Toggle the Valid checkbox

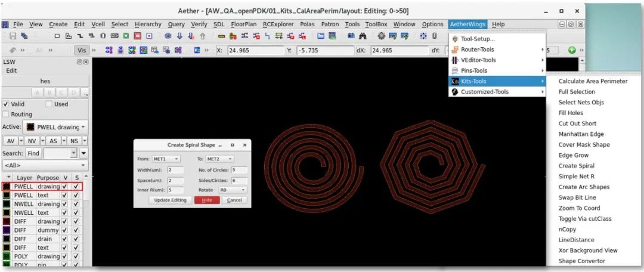pos(6,104)
